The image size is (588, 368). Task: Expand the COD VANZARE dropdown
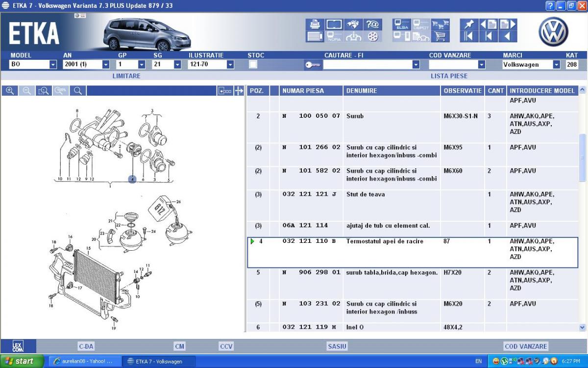coord(482,64)
